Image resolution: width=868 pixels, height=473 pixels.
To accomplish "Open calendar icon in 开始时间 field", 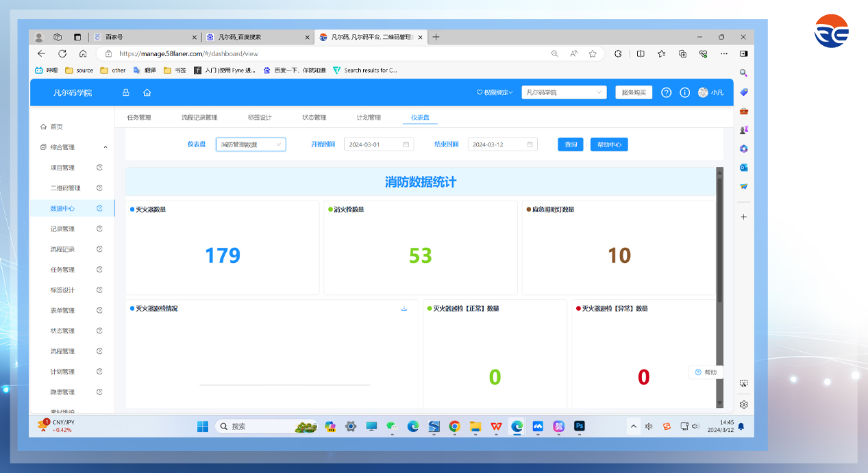I will [406, 144].
